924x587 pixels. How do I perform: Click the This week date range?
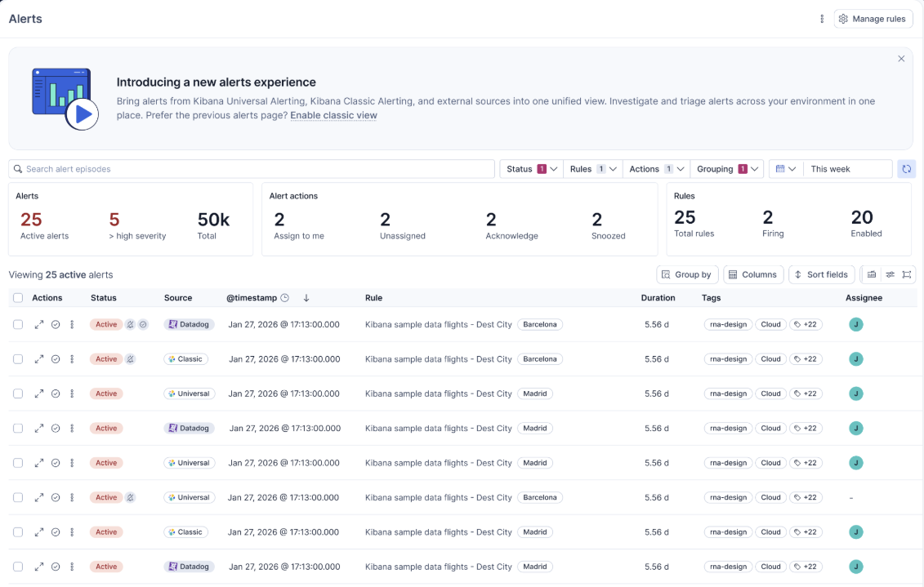click(847, 169)
